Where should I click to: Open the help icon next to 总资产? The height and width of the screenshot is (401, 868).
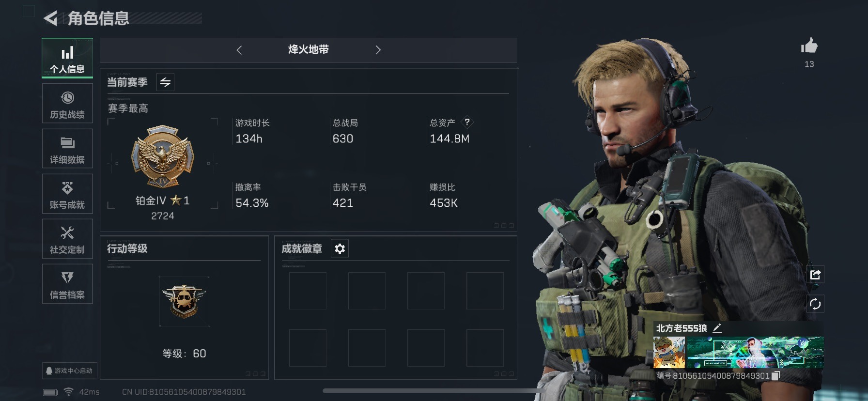click(467, 122)
